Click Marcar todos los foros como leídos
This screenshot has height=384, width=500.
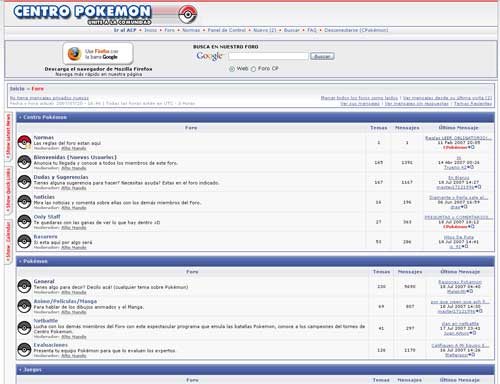[359, 98]
